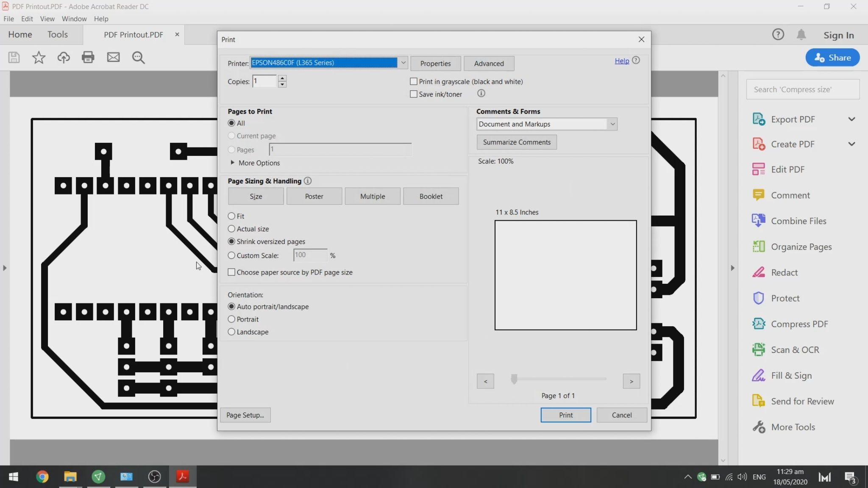Open the Edit menu
Image resolution: width=868 pixels, height=488 pixels.
tap(27, 19)
